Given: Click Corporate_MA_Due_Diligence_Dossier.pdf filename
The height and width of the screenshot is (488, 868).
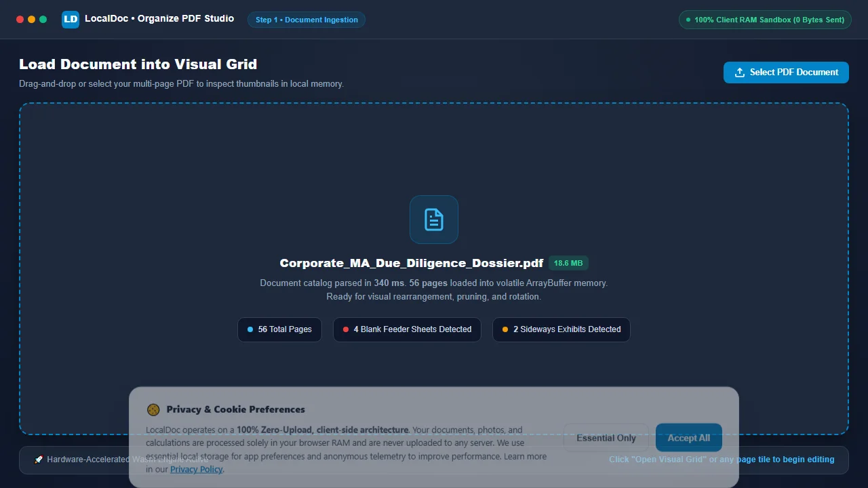Looking at the screenshot, I should coord(412,263).
